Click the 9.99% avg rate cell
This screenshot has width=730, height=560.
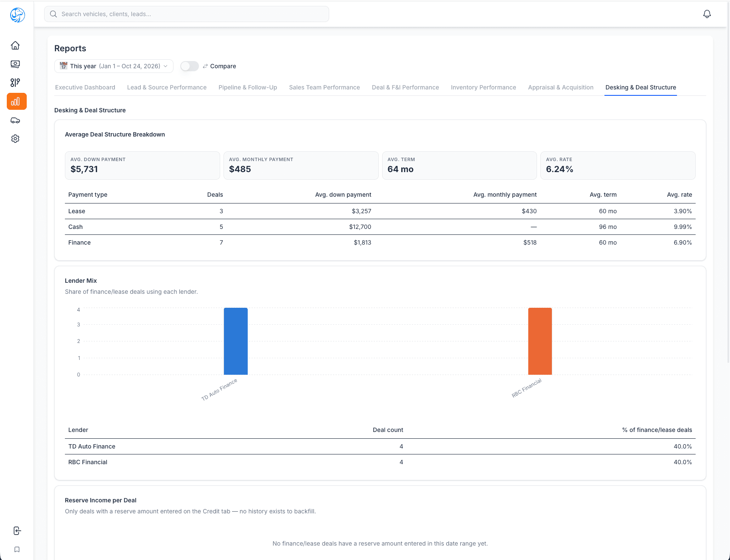pos(683,227)
